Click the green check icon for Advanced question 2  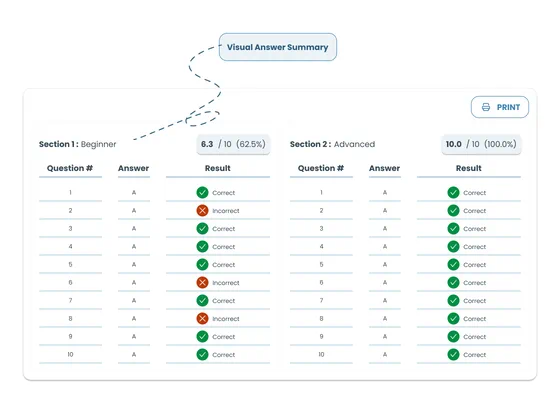point(454,210)
